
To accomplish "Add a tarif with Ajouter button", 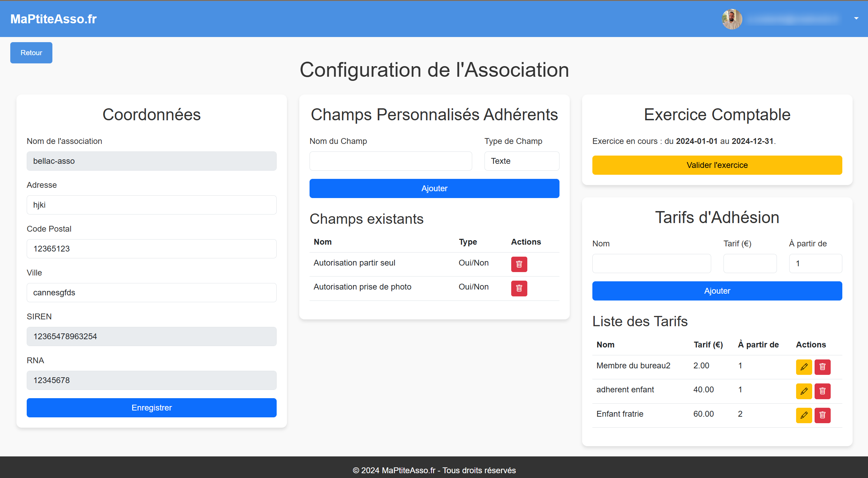I will pos(717,291).
